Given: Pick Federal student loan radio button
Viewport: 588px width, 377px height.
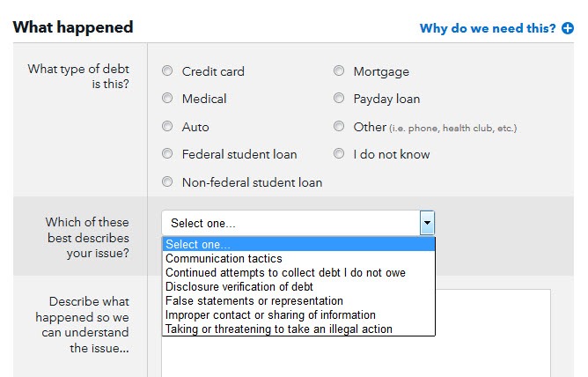Looking at the screenshot, I should (167, 154).
